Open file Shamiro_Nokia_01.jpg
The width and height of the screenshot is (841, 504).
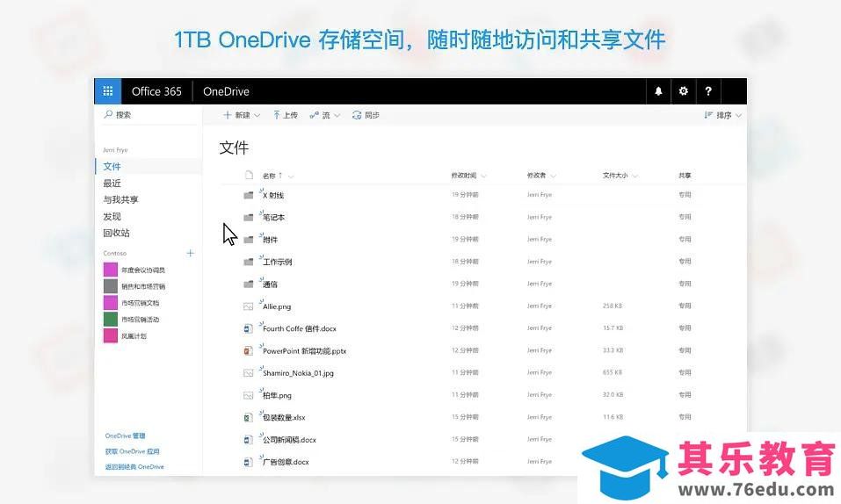(x=298, y=373)
